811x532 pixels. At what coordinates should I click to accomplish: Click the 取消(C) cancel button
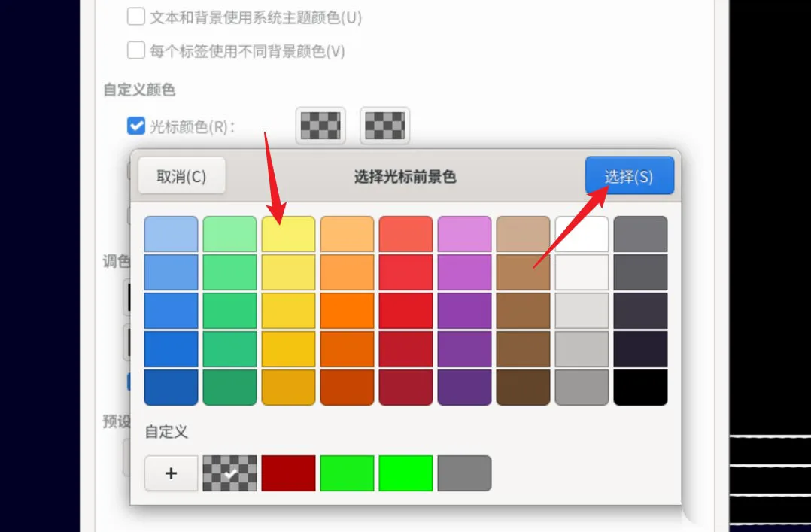(x=181, y=175)
